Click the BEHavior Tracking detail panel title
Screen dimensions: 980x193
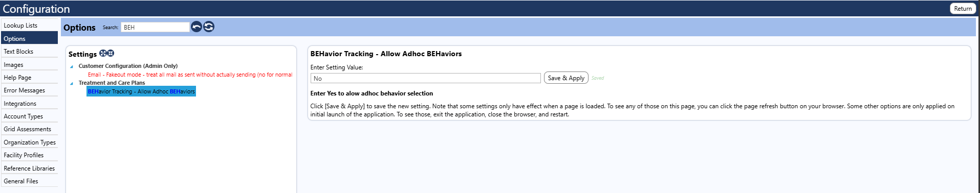386,54
